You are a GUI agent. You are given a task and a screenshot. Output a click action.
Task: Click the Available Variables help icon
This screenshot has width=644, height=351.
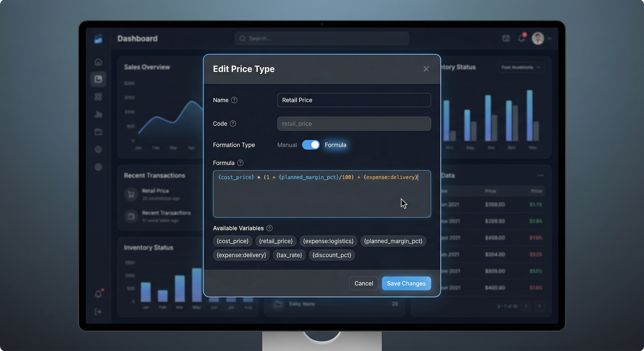click(x=269, y=228)
